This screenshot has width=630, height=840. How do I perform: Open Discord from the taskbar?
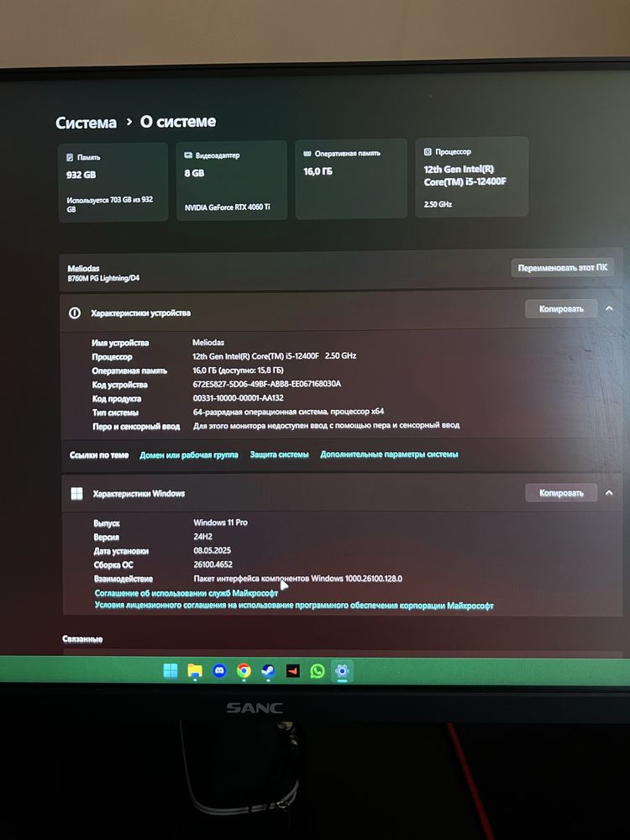[x=219, y=670]
